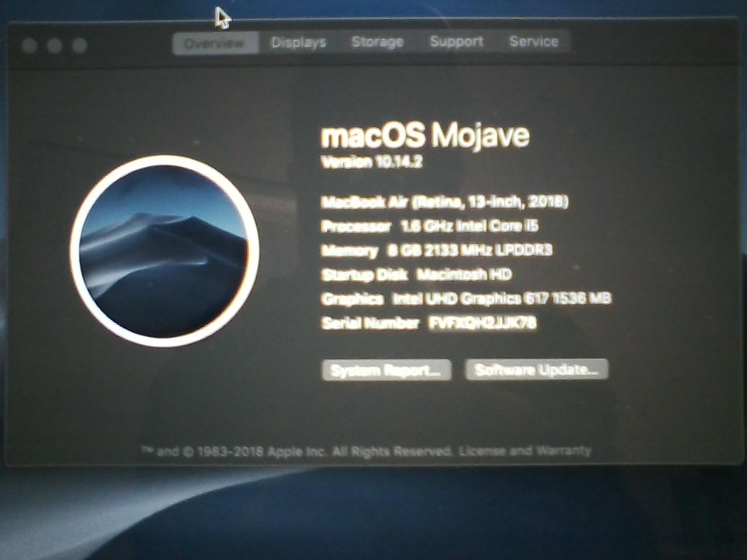Click the macOS Mojave title
The width and height of the screenshot is (747, 560).
click(425, 135)
